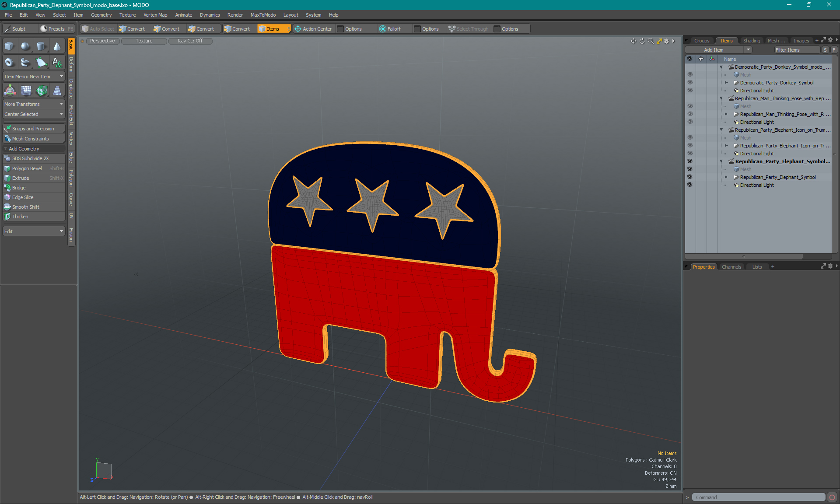Select the Cube primitive tool
The width and height of the screenshot is (840, 504).
coord(9,46)
